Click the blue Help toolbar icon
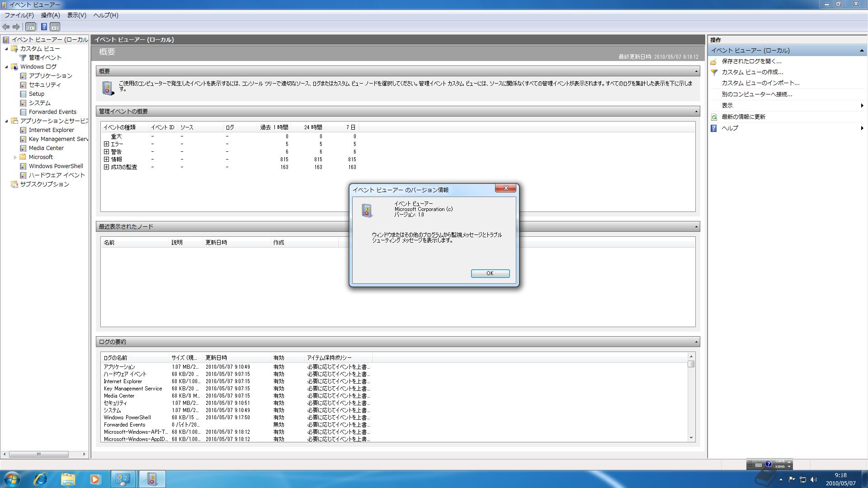 click(44, 27)
